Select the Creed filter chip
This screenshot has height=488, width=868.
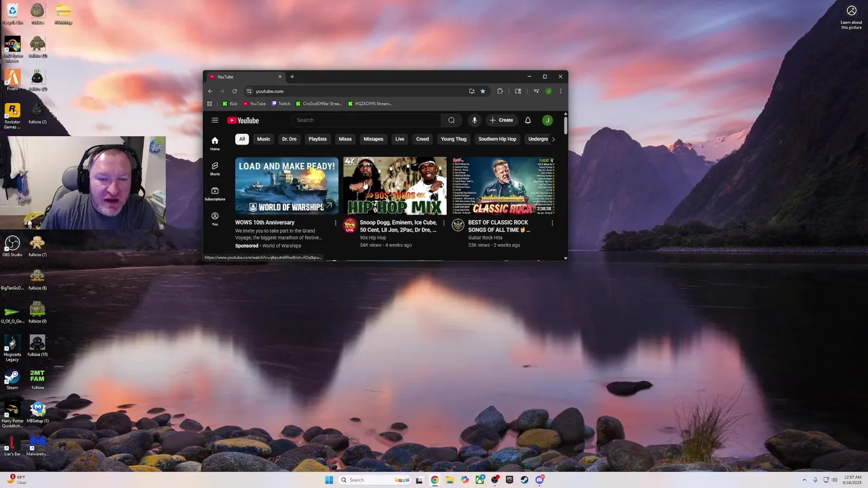(x=422, y=139)
